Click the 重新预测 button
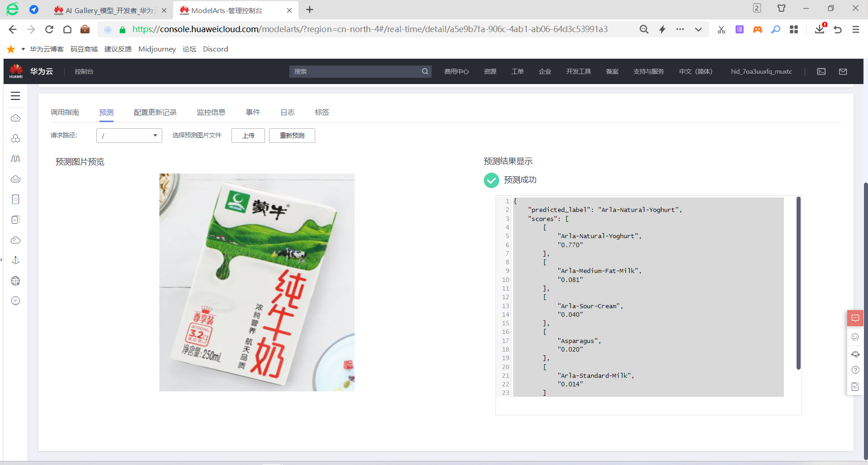This screenshot has height=465, width=868. 292,136
